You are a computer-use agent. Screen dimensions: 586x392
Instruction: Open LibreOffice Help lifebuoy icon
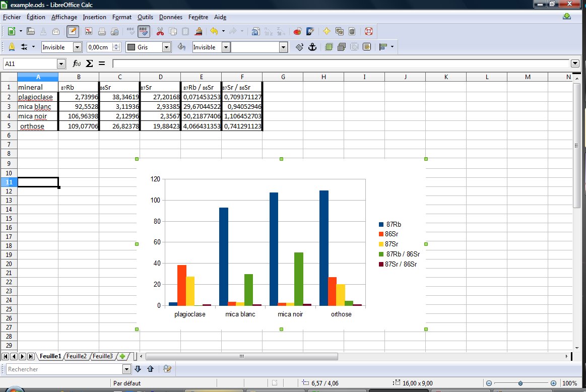369,31
